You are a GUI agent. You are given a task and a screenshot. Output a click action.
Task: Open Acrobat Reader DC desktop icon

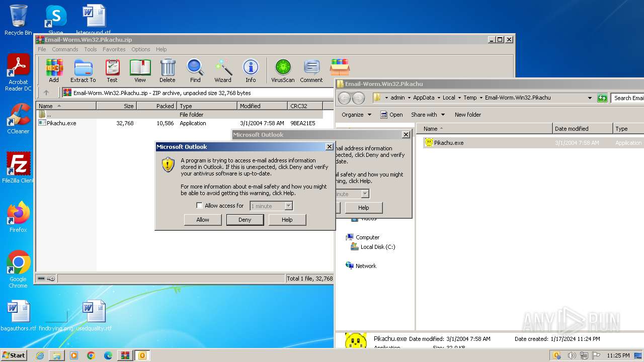pos(18,73)
